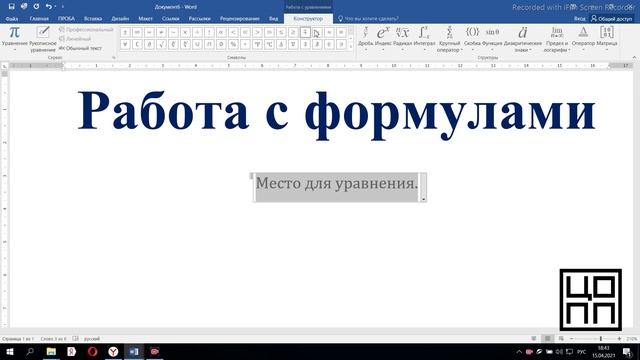The width and height of the screenshot is (640, 360).
Task: Insert the there-exists ∃ symbol
Action: 305,44
